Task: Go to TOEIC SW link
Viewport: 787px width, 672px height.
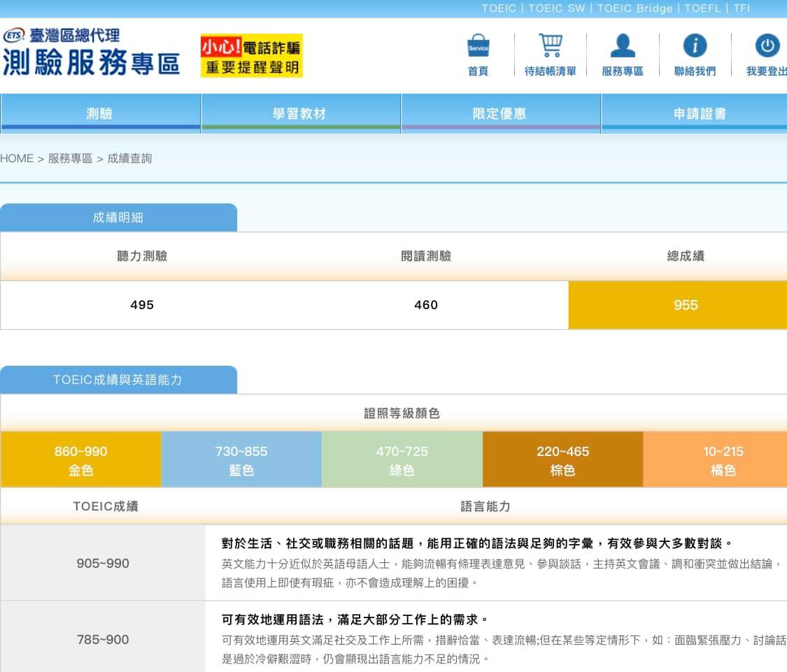Action: click(x=557, y=8)
